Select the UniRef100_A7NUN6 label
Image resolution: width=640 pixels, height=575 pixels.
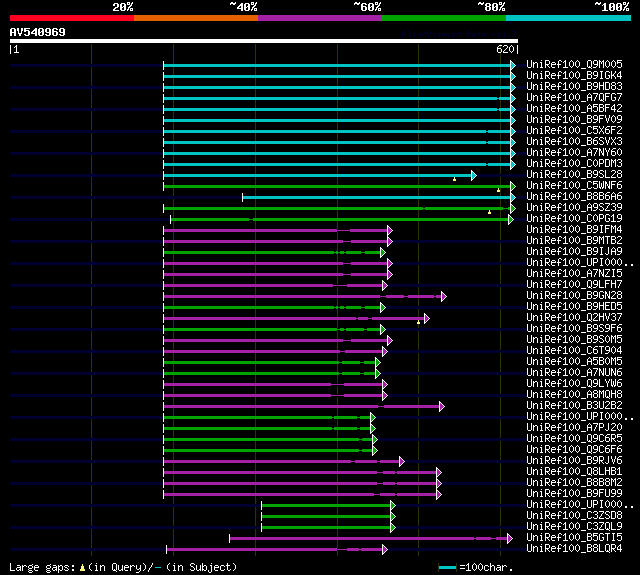point(574,373)
